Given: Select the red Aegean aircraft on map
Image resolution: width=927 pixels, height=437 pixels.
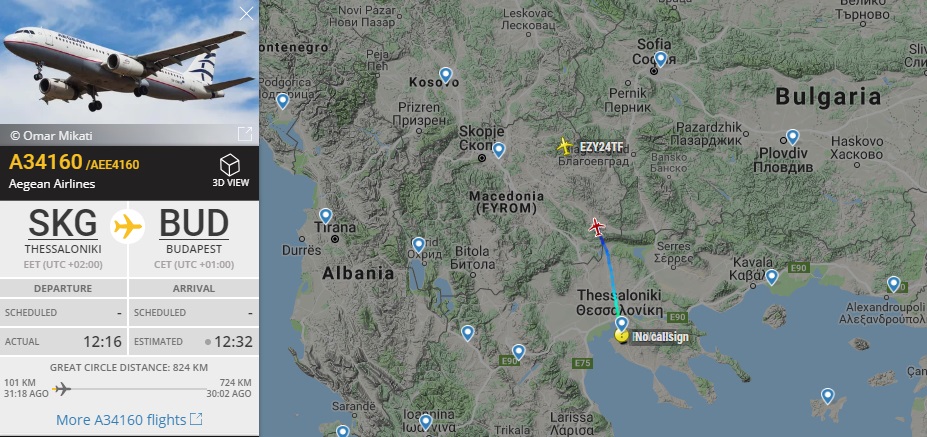Looking at the screenshot, I should [x=597, y=227].
